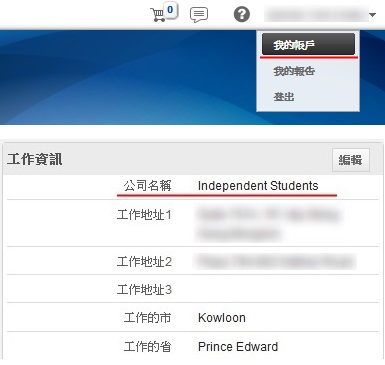The height and width of the screenshot is (365, 385).
Task: Click the 工作的市 label
Action: coord(148,318)
